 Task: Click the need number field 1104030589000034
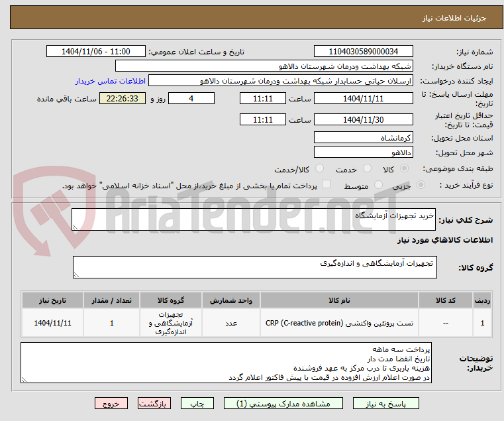click(363, 52)
